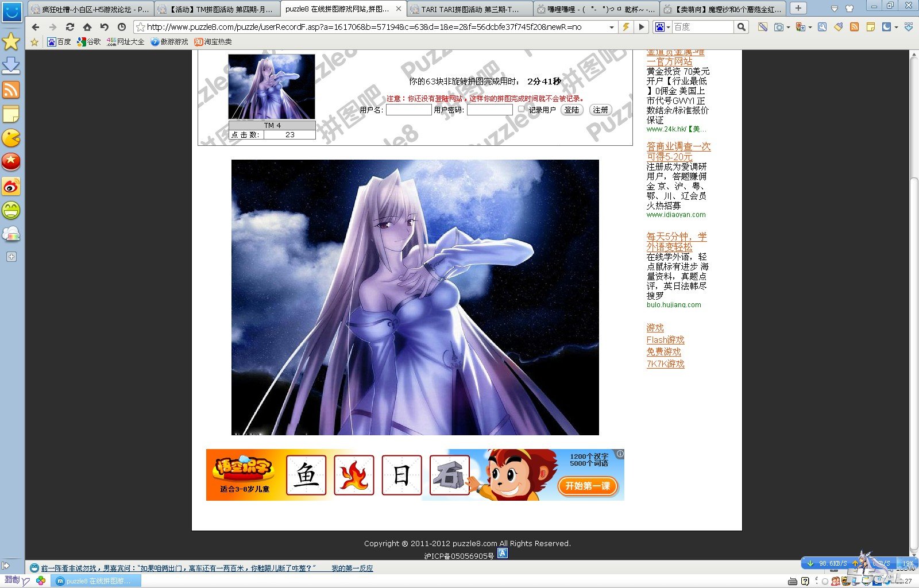Open the 7K7K游戏 link
Screen dimensions: 919x588
pos(665,364)
